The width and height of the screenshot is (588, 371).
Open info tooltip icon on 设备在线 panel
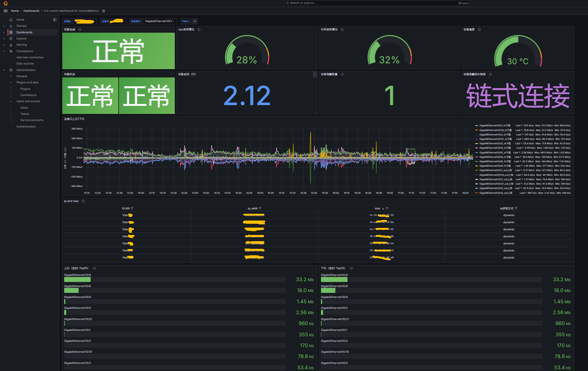click(x=80, y=29)
